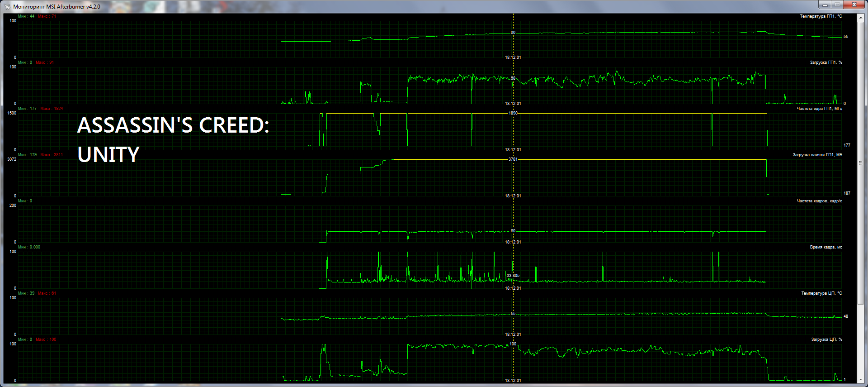Click the 'Мин : 39' value
Screen dimensions: 868x387
tap(26, 293)
